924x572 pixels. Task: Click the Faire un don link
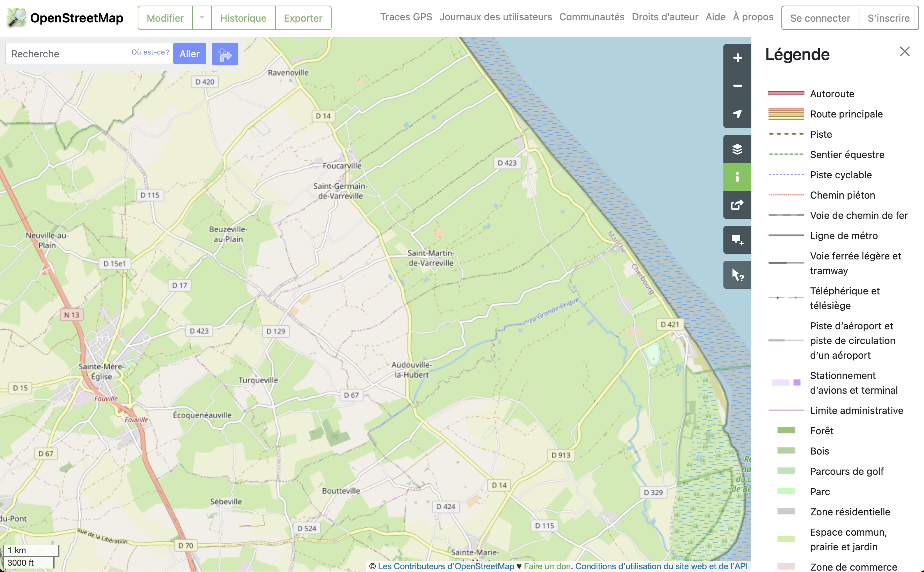(547, 566)
